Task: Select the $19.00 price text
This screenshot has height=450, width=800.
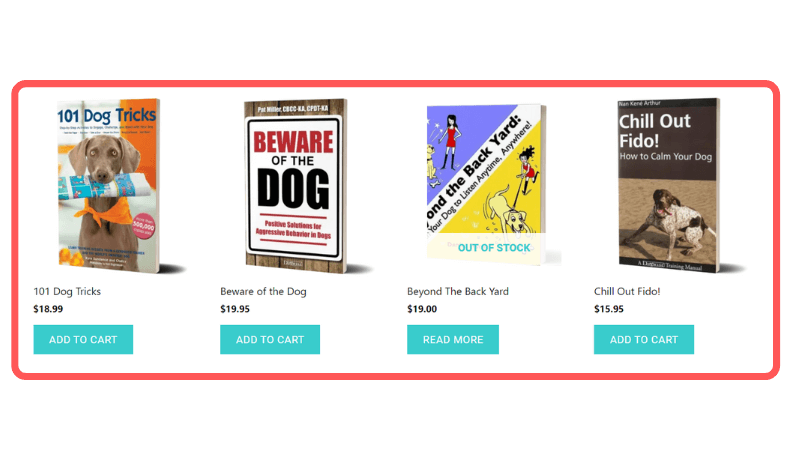Action: 422,309
